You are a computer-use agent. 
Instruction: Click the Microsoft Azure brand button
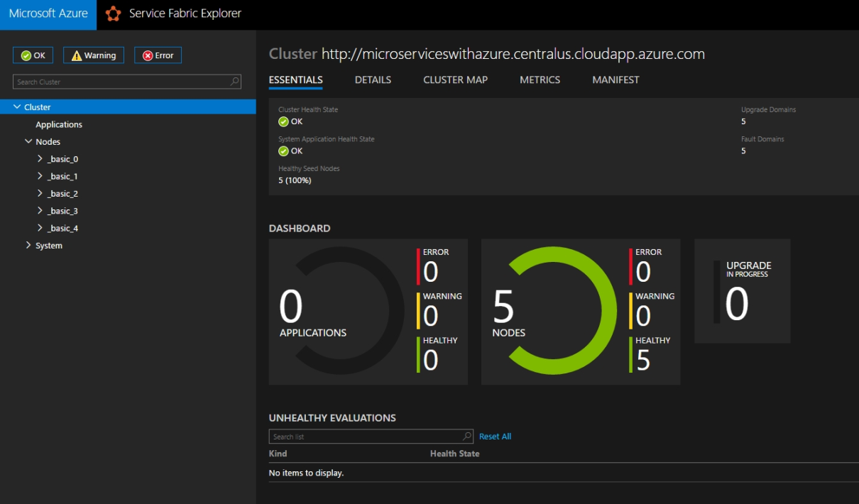point(48,15)
